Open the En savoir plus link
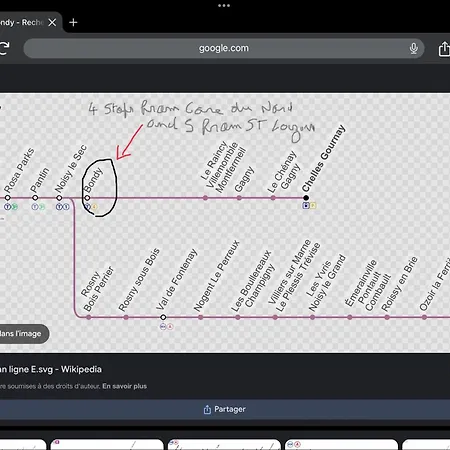Image resolution: width=450 pixels, height=450 pixels. 124,386
